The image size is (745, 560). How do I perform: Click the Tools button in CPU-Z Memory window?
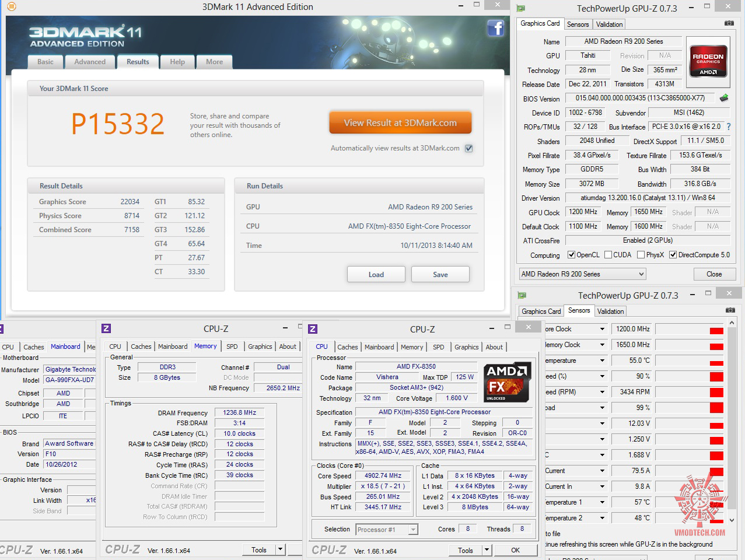pyautogui.click(x=259, y=549)
